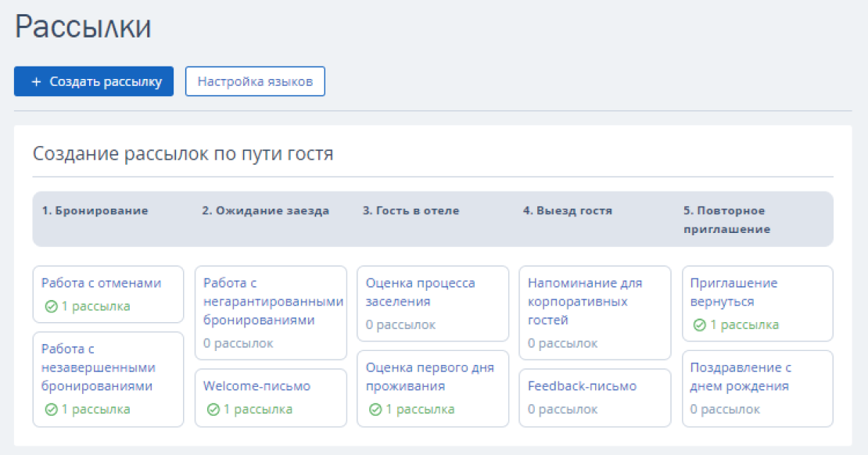Open Оценка процесса заселения card
Viewport: 868px width, 455px height.
pos(433,303)
